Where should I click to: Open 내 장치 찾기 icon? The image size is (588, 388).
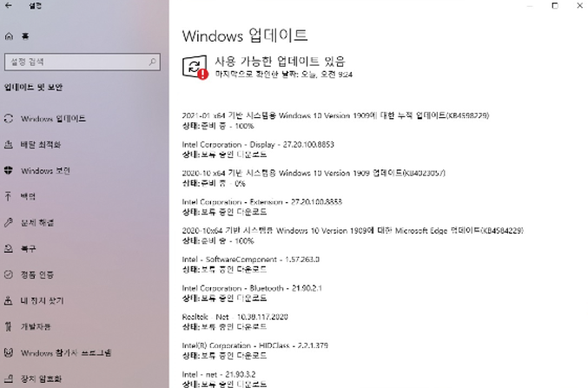click(x=8, y=300)
